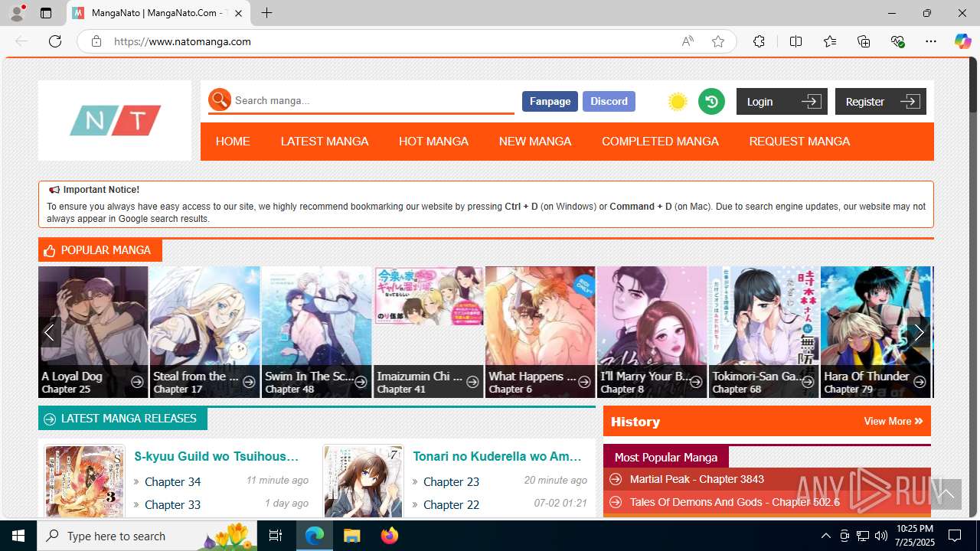The width and height of the screenshot is (980, 551).
Task: Click arrow icon on A Loyal Dog caption
Action: click(137, 382)
